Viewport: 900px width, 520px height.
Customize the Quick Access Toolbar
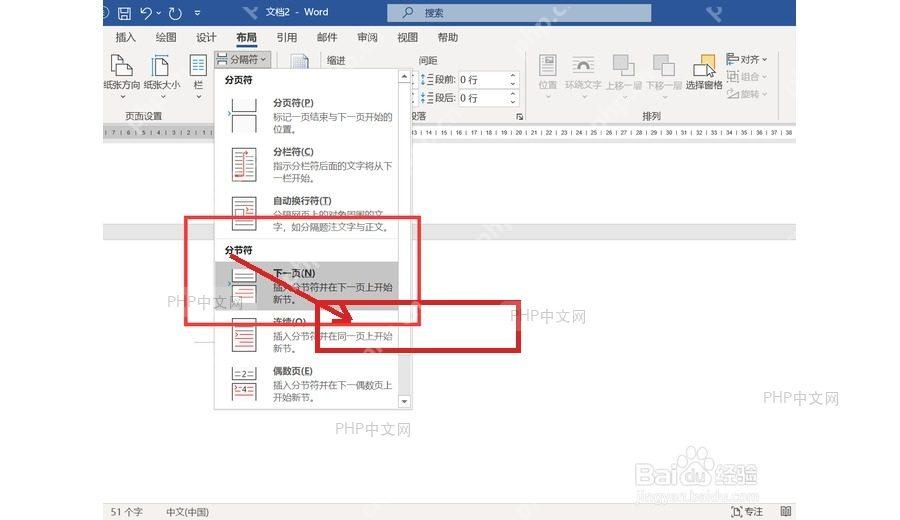(x=197, y=13)
